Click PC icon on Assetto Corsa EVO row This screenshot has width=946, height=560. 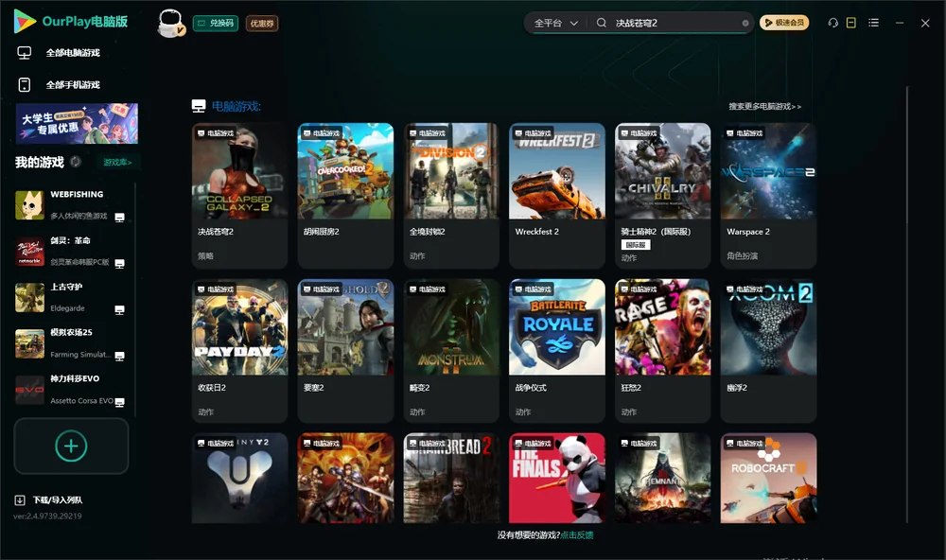(119, 403)
